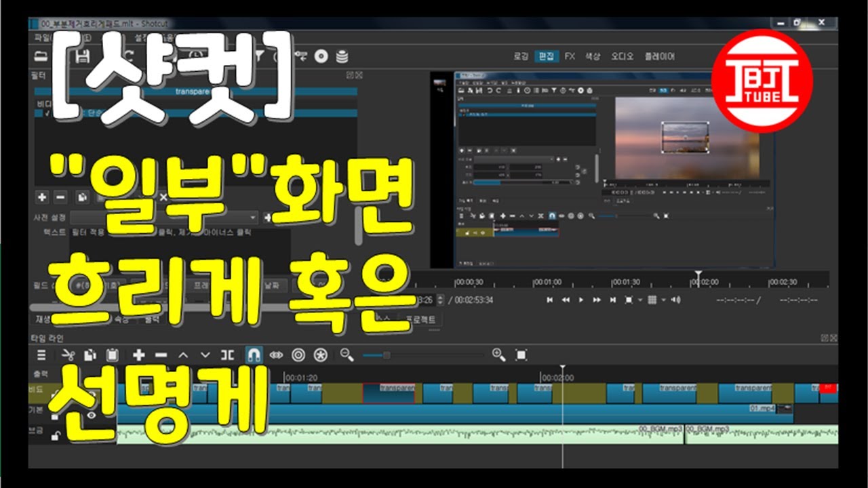Open file with the folder toolbar icon
Screen dimensions: 868x488
coord(41,56)
